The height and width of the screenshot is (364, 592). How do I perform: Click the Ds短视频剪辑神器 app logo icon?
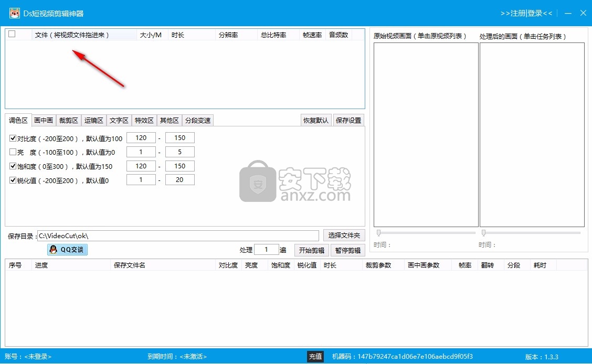(x=14, y=13)
